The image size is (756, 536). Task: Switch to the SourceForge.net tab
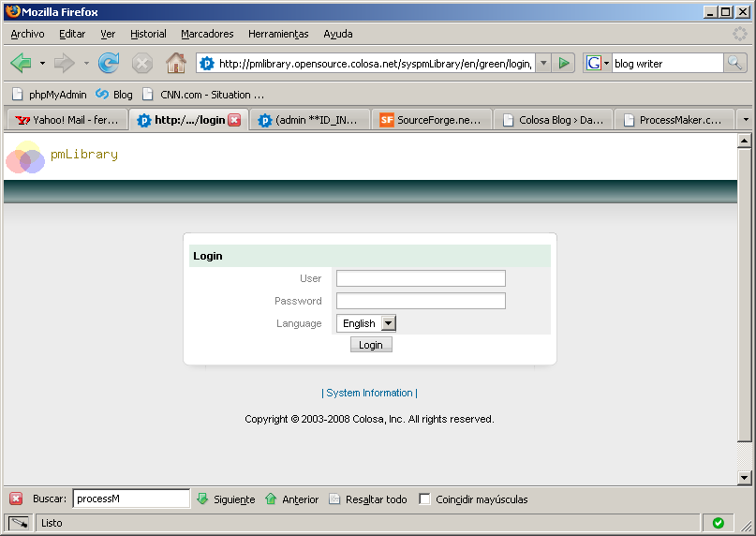tap(432, 120)
